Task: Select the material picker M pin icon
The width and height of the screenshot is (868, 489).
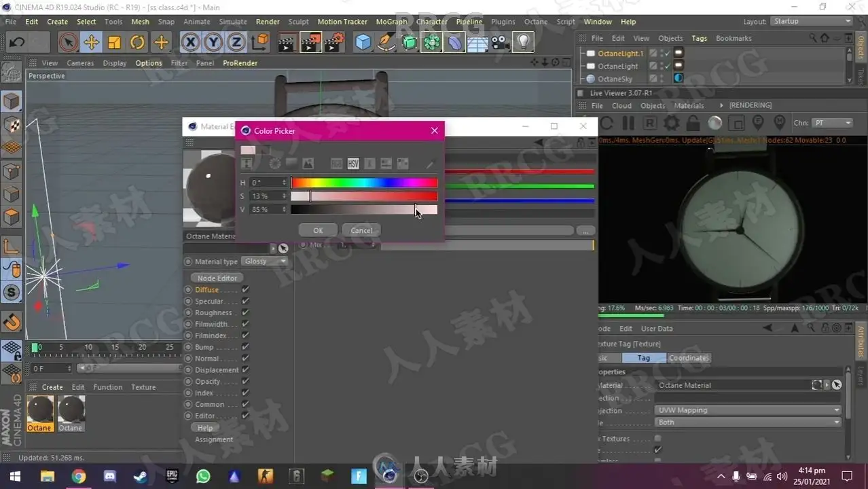Action: pos(780,123)
